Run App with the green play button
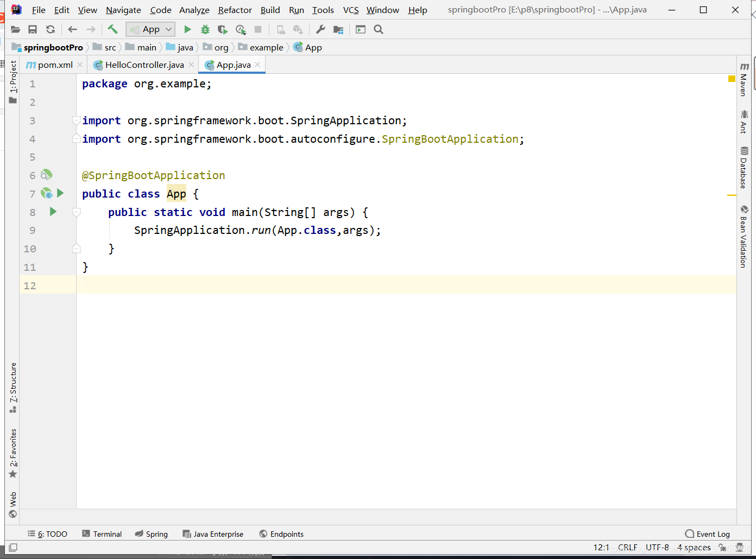The height and width of the screenshot is (559, 756). tap(187, 29)
